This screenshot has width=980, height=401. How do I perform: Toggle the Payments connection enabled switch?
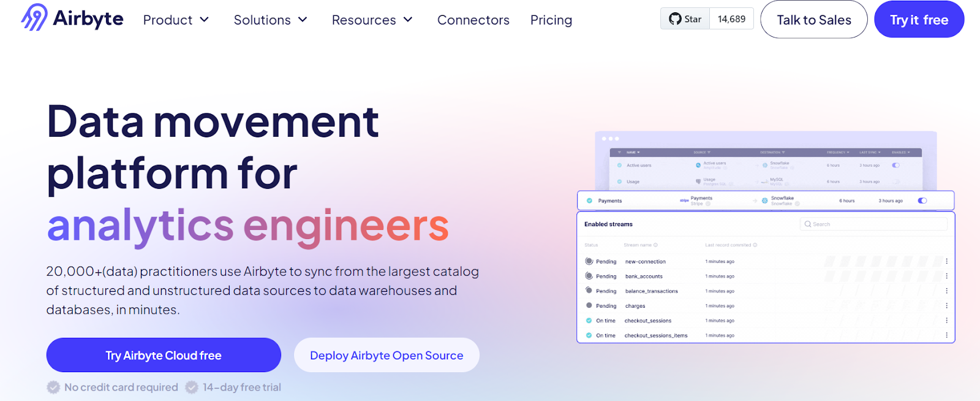pos(922,200)
